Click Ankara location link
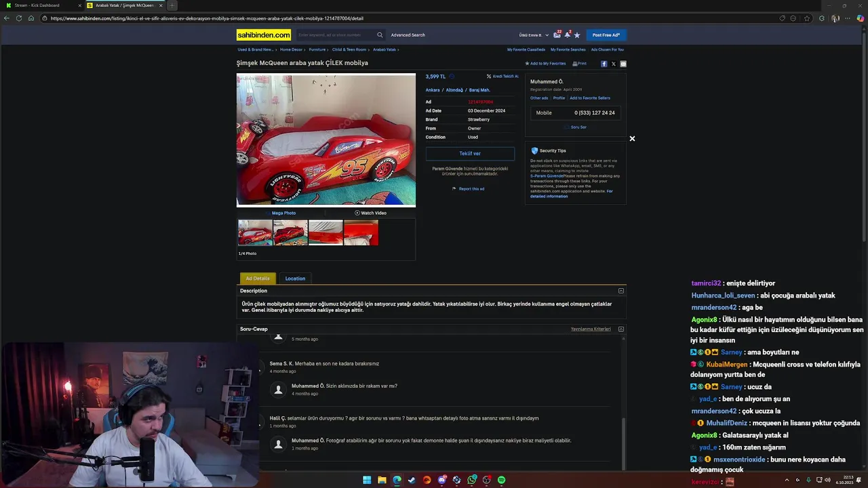Screen dimensions: 868x488 [x=433, y=90]
